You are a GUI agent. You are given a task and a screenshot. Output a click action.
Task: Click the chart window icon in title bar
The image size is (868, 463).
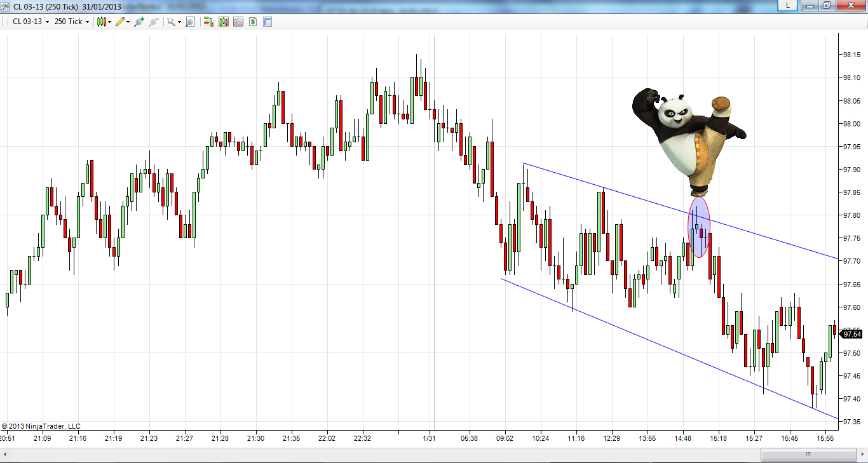click(x=6, y=6)
